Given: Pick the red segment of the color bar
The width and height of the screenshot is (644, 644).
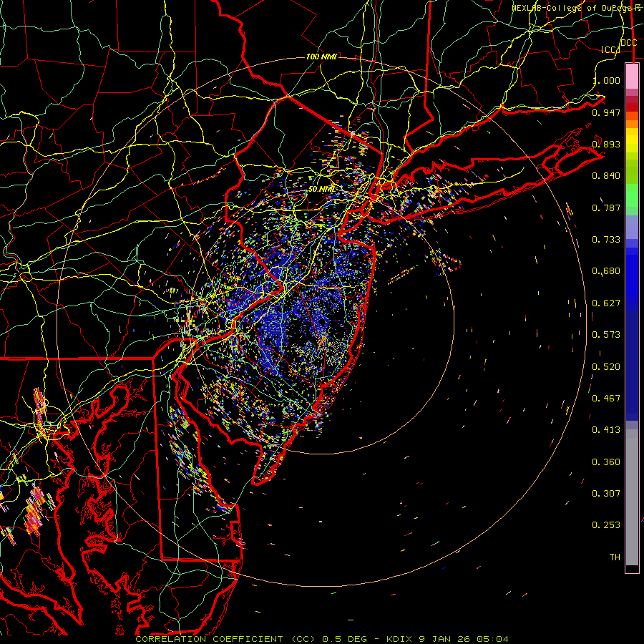Looking at the screenshot, I should tap(632, 107).
